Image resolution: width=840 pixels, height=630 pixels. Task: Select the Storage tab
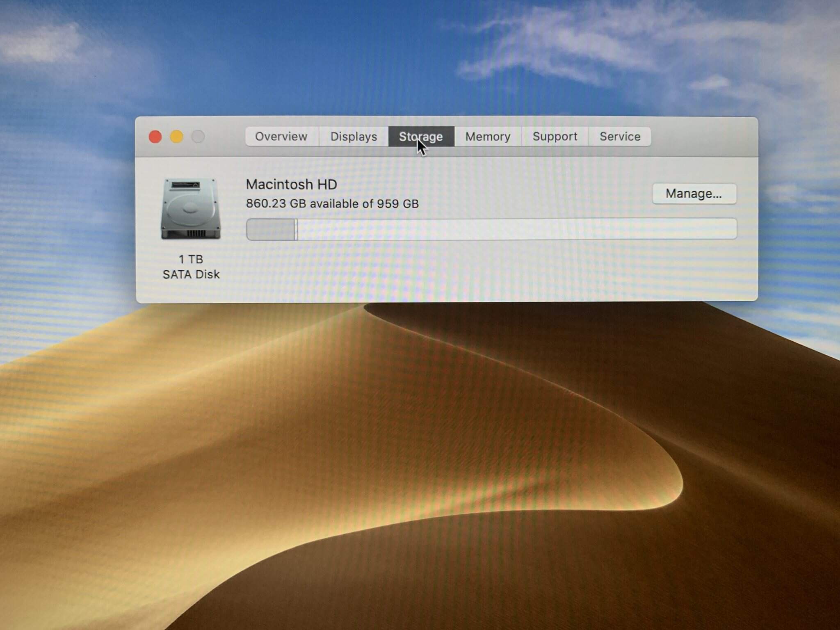pos(421,137)
